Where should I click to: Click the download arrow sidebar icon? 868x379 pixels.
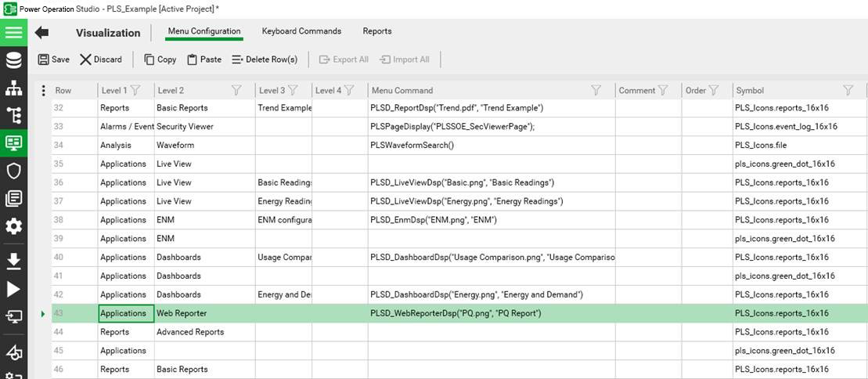coord(14,262)
